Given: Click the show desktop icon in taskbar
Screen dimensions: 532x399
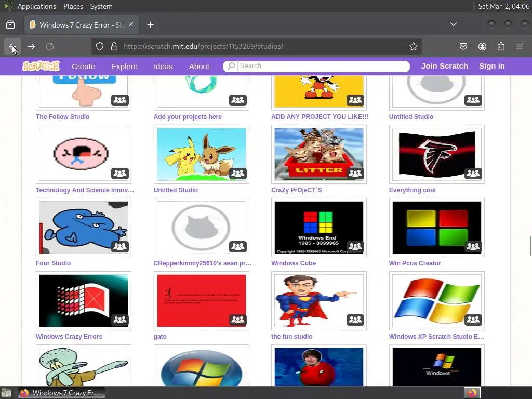Looking at the screenshot, I should (6, 393).
